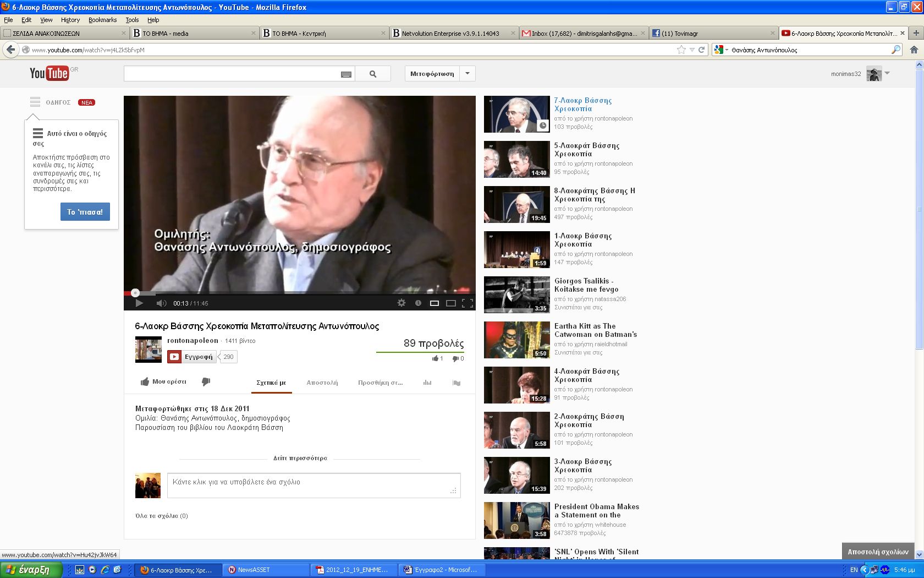Mute the video volume speaker icon
The height and width of the screenshot is (578, 924).
point(161,303)
